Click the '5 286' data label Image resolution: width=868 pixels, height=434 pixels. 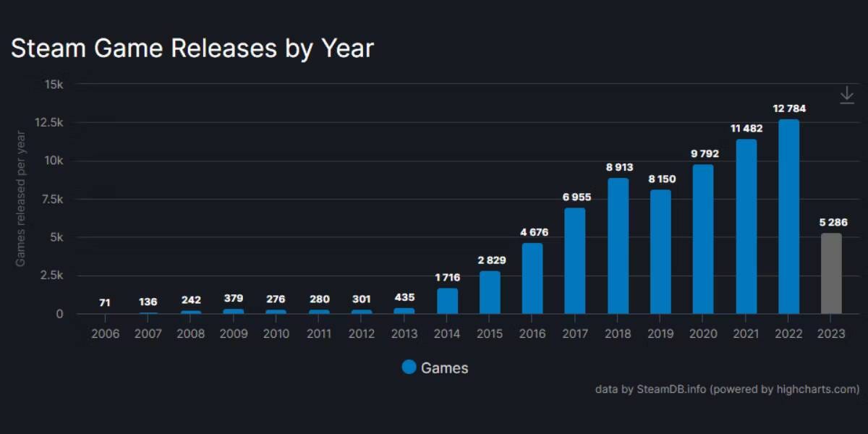point(832,222)
